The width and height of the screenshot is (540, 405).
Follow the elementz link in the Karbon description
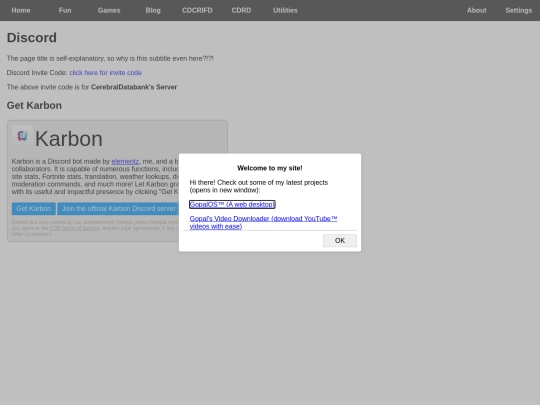[x=125, y=161]
